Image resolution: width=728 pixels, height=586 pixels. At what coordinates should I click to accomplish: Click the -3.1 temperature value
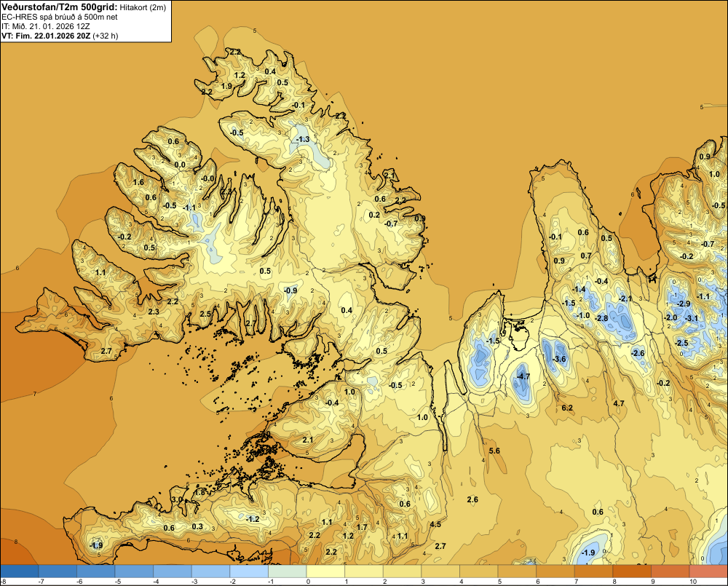(x=692, y=318)
